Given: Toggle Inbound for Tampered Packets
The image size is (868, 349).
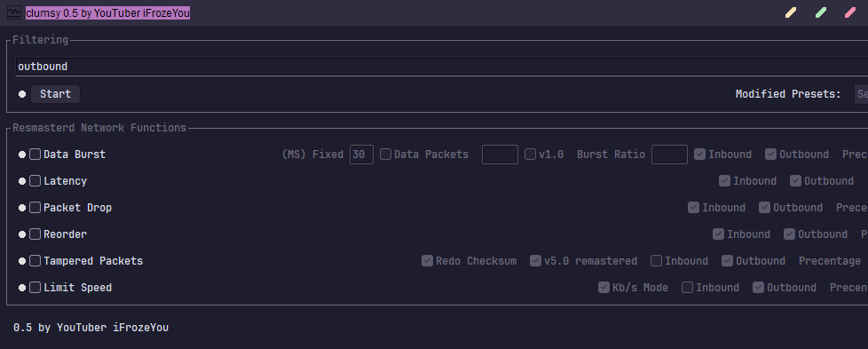Looking at the screenshot, I should coord(656,261).
